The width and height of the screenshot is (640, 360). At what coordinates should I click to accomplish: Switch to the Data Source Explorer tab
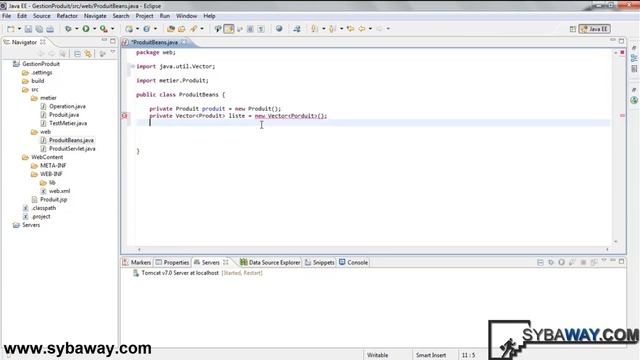click(270, 262)
